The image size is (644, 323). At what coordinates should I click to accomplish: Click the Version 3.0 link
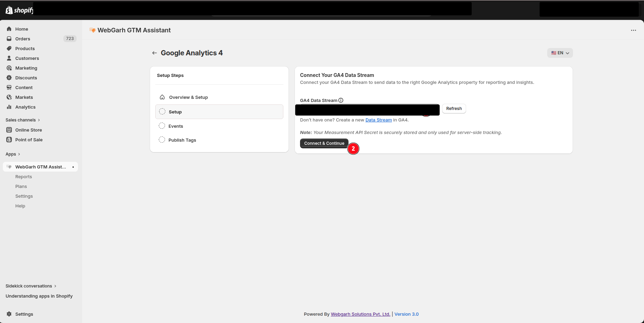(407, 314)
